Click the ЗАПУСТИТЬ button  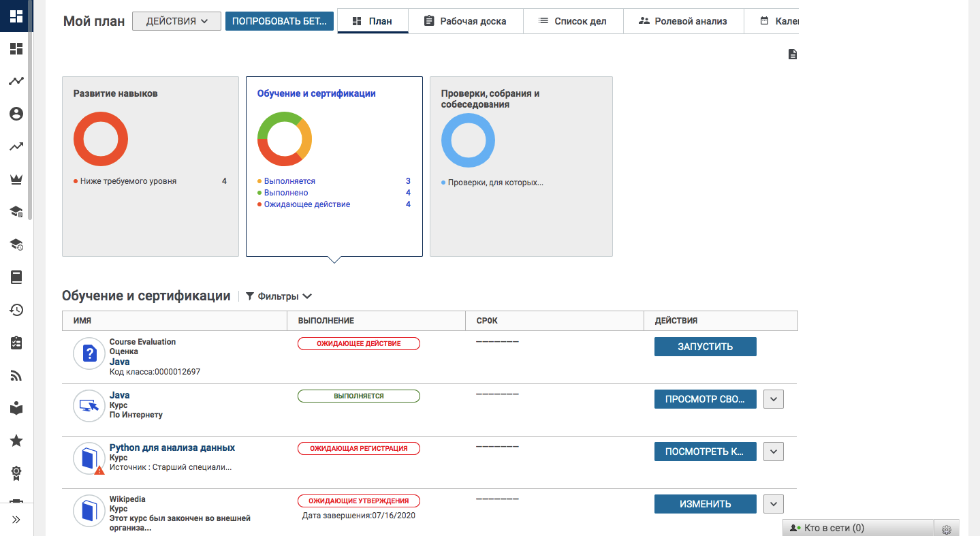tap(705, 347)
